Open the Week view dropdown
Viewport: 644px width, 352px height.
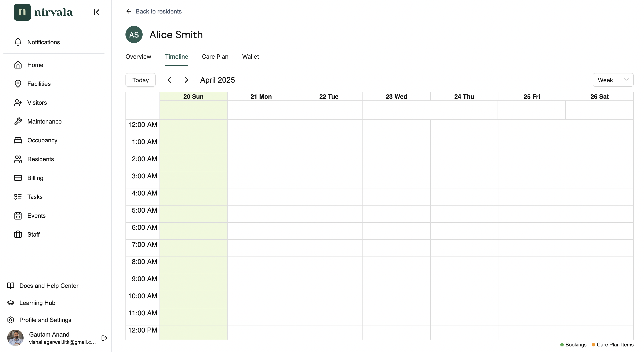613,80
